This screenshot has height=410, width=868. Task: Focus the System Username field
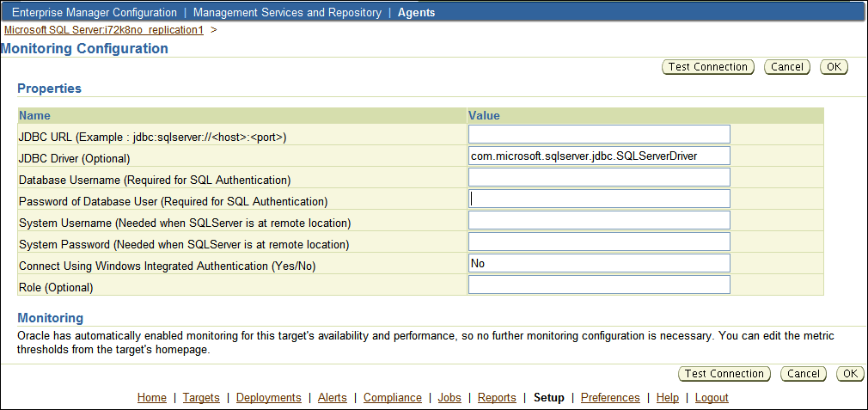click(x=599, y=220)
